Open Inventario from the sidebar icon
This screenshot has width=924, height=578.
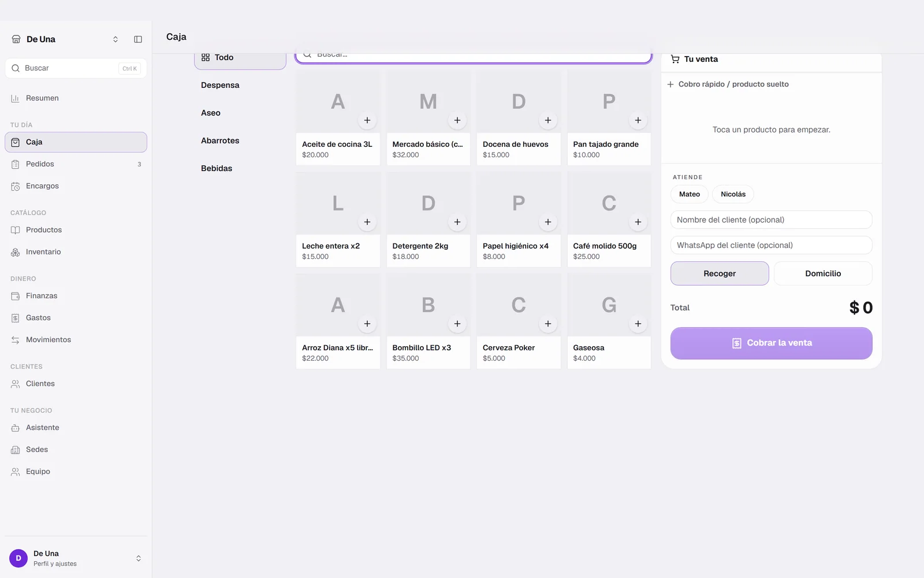16,252
